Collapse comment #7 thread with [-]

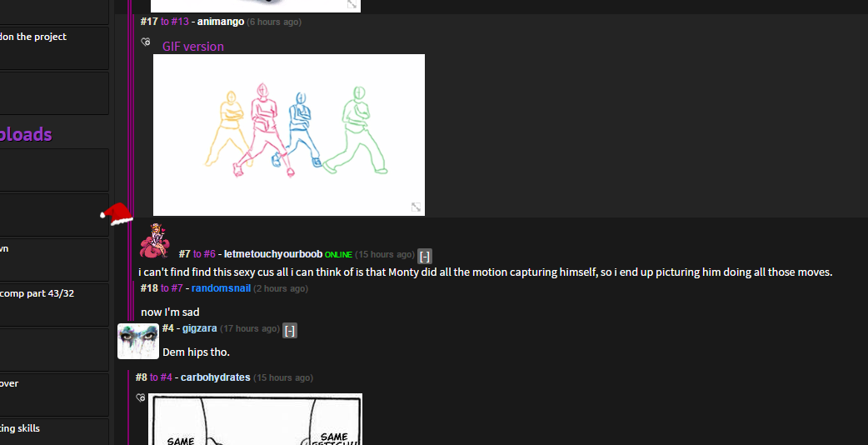(x=425, y=256)
